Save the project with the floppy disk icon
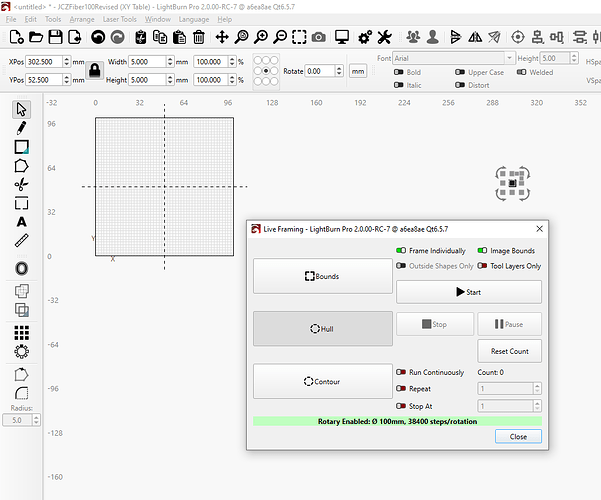This screenshot has width=601, height=500. click(x=55, y=37)
